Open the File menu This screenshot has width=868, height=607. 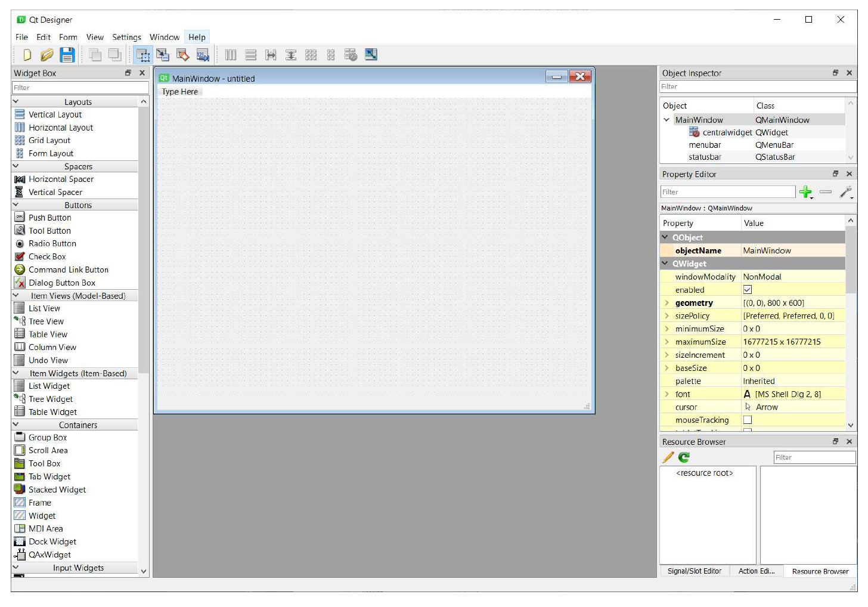(21, 37)
